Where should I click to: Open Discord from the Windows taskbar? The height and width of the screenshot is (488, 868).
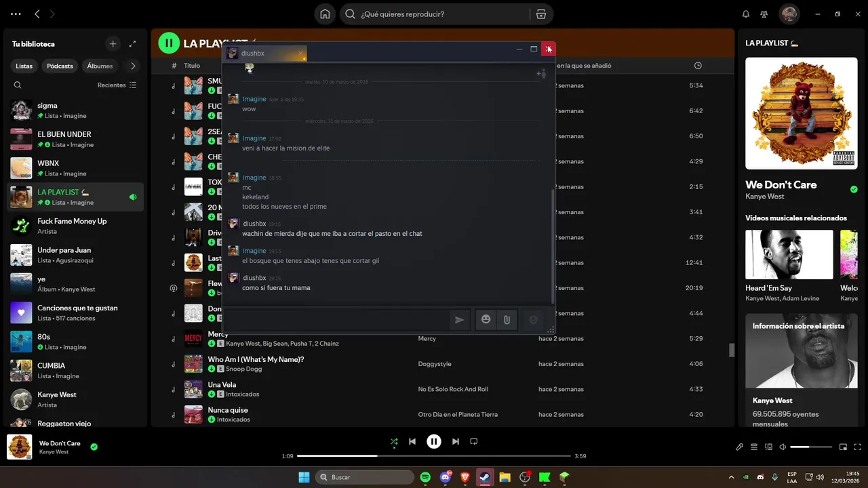pyautogui.click(x=446, y=477)
